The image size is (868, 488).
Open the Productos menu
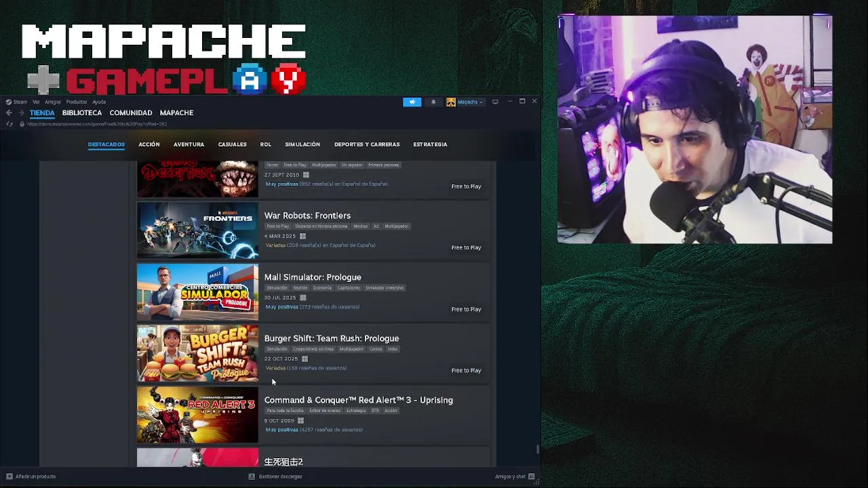(77, 102)
